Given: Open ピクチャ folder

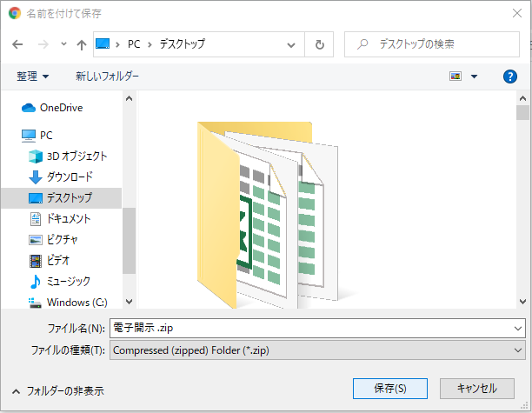Looking at the screenshot, I should pos(61,240).
